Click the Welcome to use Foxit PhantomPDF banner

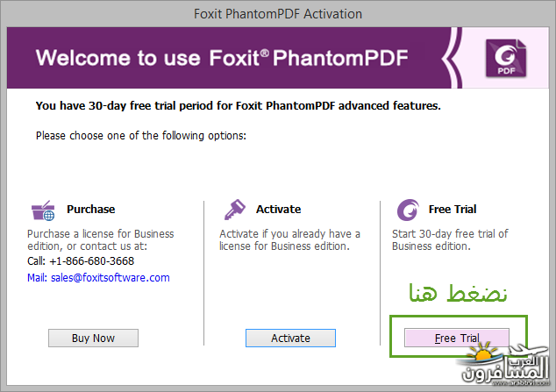point(222,58)
